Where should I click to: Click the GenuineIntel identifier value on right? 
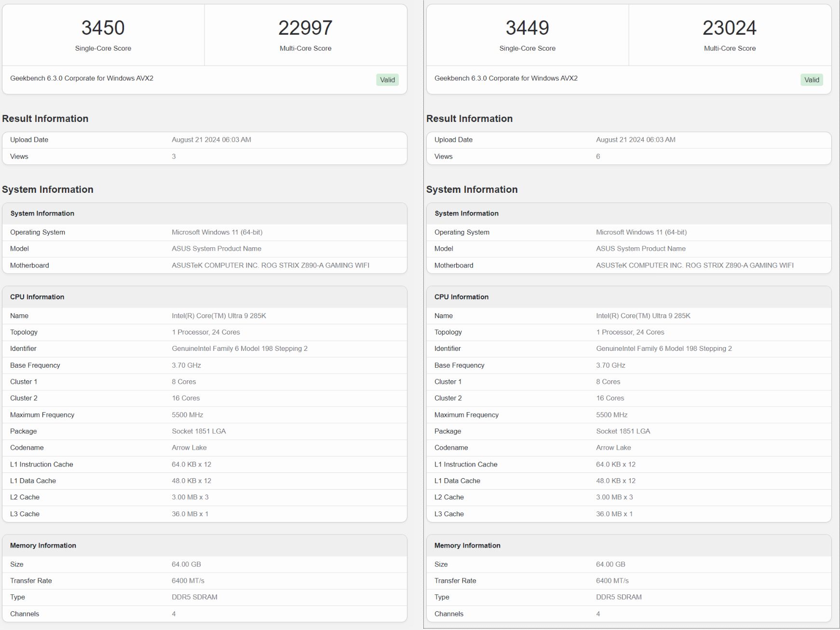[664, 349]
